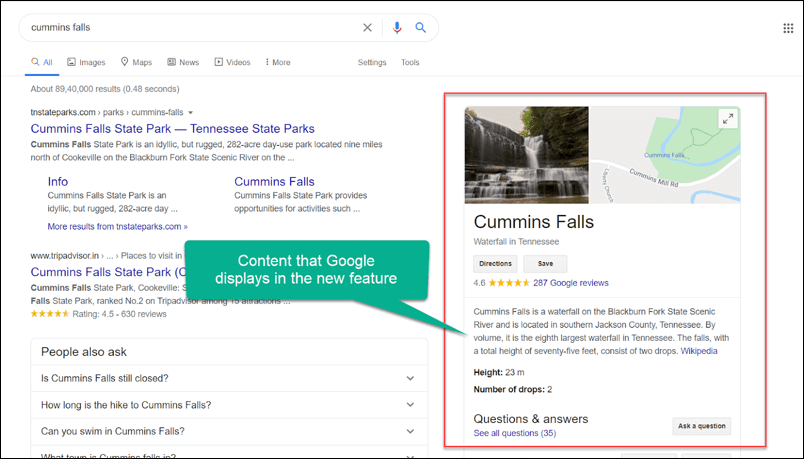Save Cummins Falls with the Save button
This screenshot has height=459, width=804.
click(545, 264)
